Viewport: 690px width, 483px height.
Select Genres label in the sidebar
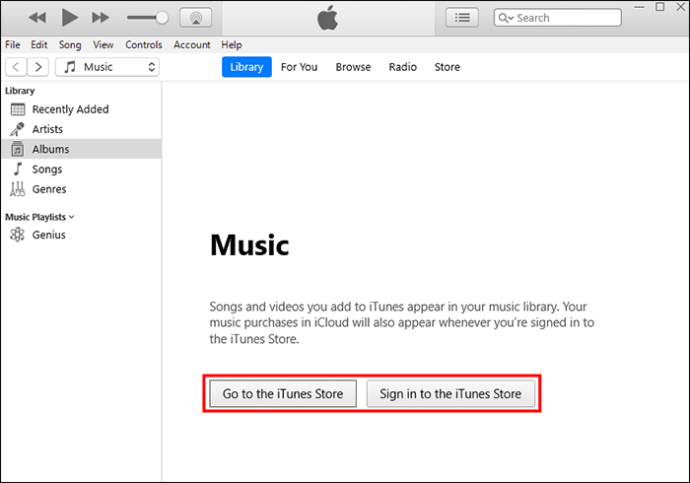pyautogui.click(x=49, y=189)
